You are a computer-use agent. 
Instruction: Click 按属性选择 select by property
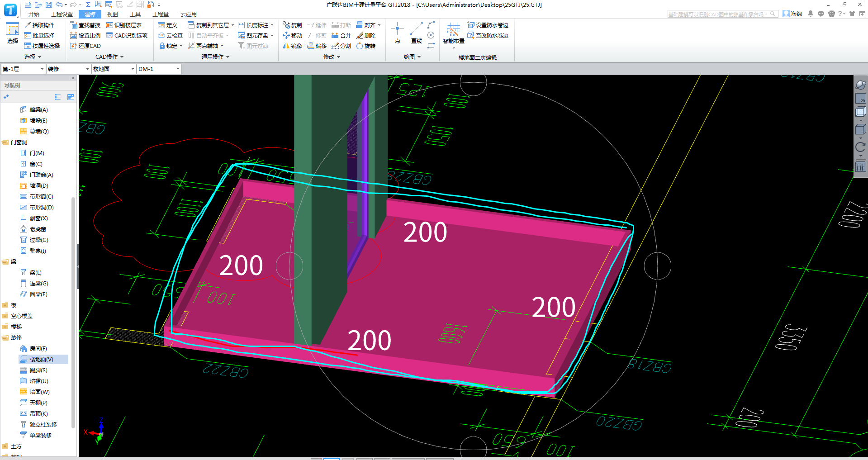click(42, 46)
